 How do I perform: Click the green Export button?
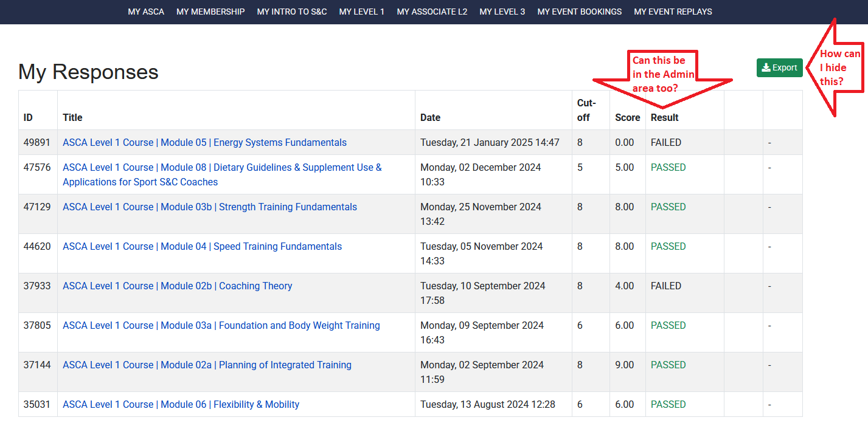click(x=779, y=68)
